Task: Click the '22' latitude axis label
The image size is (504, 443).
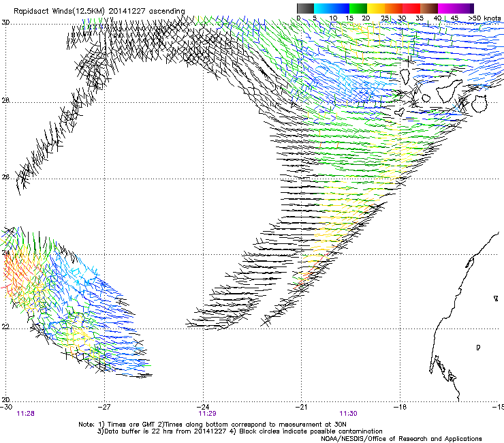Action: [x=5, y=327]
